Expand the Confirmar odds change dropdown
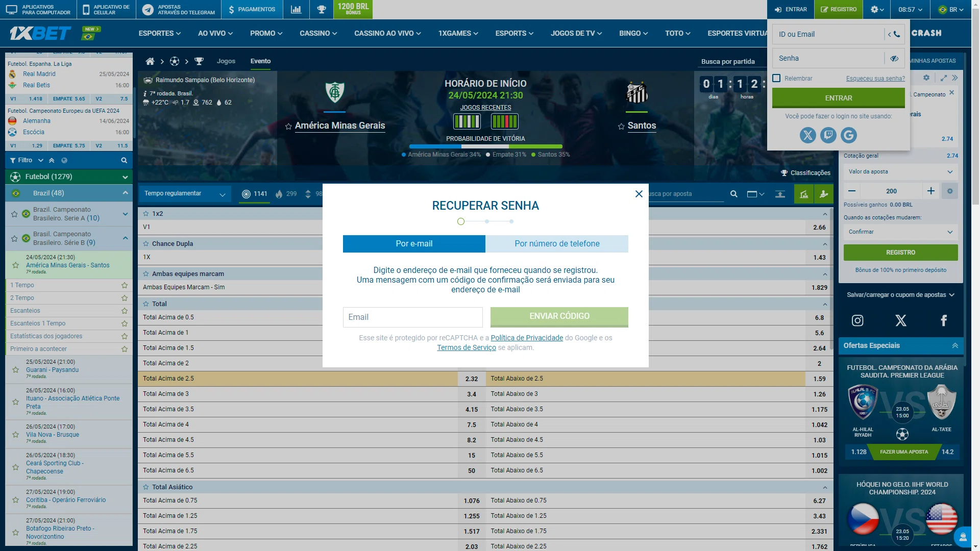 click(x=900, y=232)
